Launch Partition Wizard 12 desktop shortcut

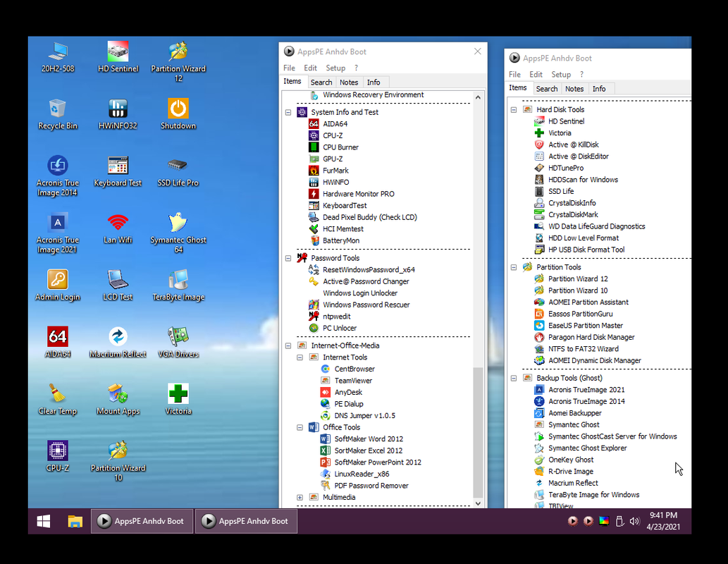(x=178, y=62)
